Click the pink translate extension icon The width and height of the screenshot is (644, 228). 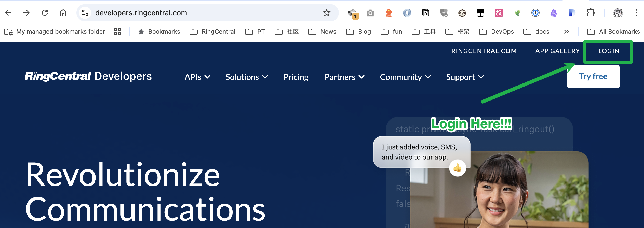499,13
